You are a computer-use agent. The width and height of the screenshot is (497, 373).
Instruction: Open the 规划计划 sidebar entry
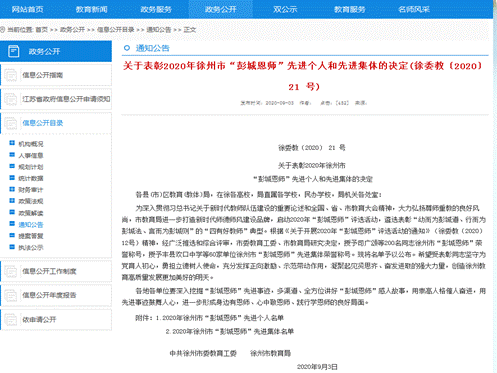pos(31,167)
